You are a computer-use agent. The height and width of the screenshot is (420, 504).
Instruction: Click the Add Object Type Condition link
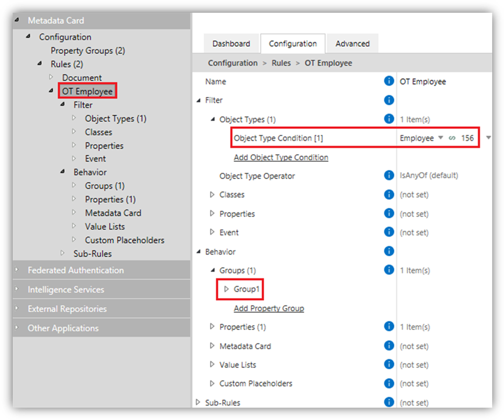coord(281,157)
